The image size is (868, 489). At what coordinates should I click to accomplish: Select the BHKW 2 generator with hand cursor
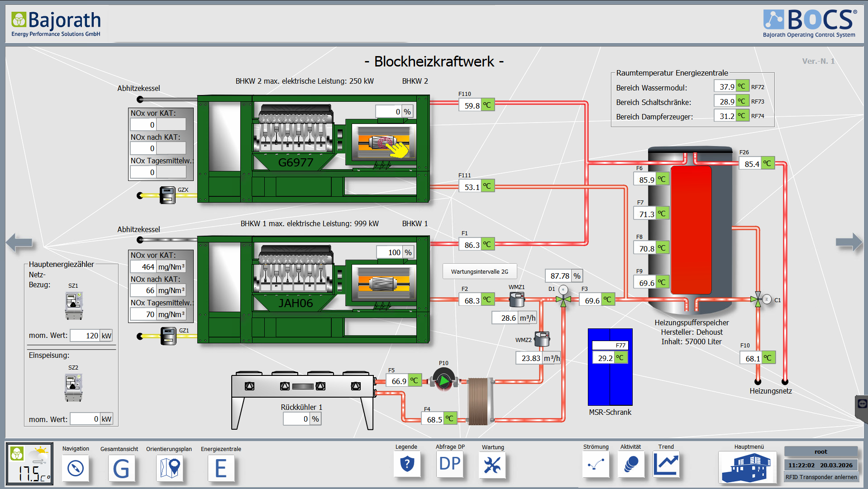coord(384,143)
